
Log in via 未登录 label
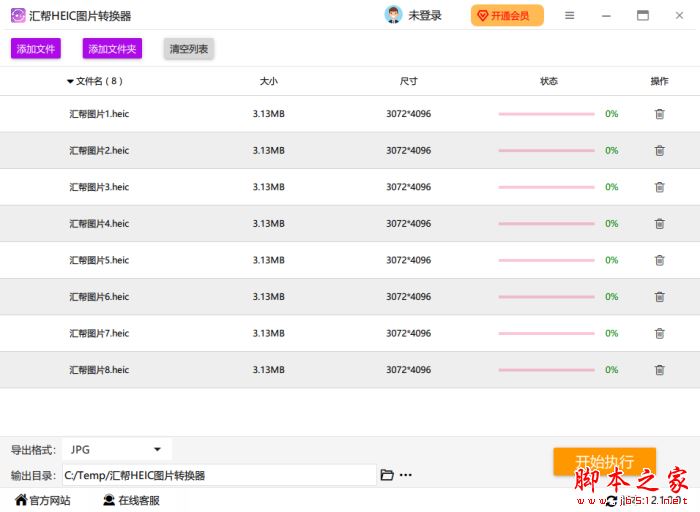pyautogui.click(x=425, y=16)
